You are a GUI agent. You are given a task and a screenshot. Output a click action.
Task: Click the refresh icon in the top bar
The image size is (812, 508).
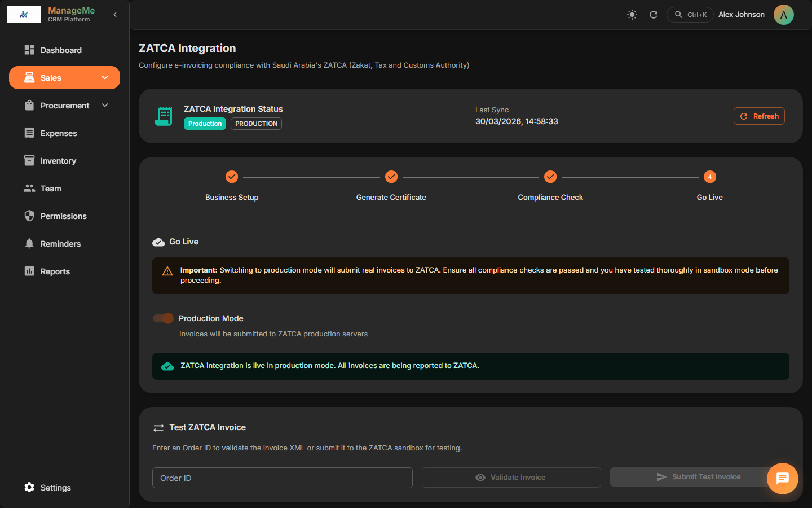tap(654, 15)
